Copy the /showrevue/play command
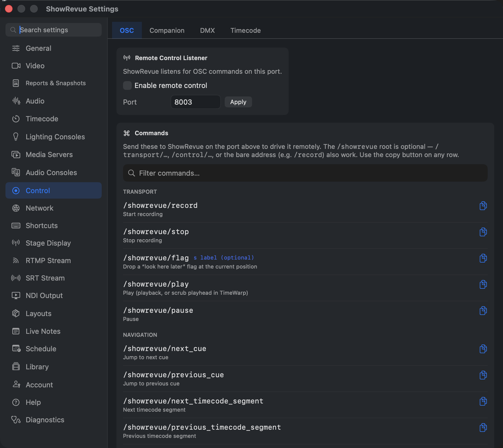Viewport: 503px width, 448px height. tap(483, 284)
